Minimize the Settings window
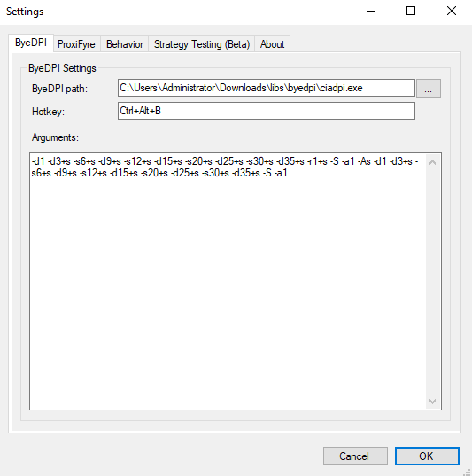The image size is (472, 476). (371, 12)
